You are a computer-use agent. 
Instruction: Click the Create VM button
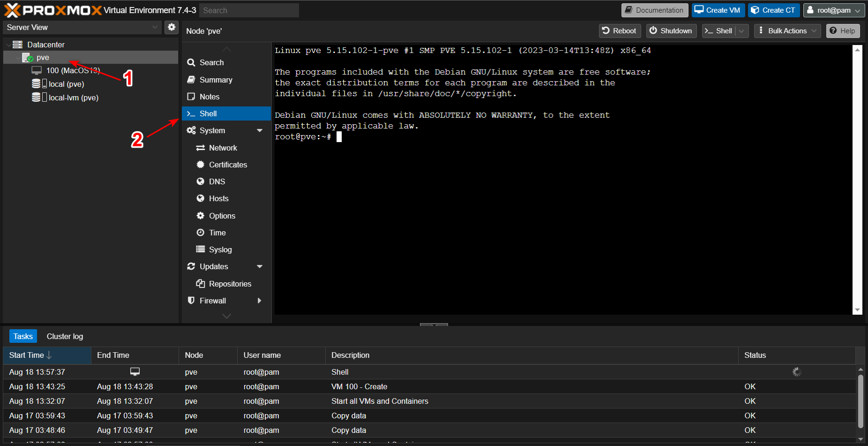[x=718, y=10]
